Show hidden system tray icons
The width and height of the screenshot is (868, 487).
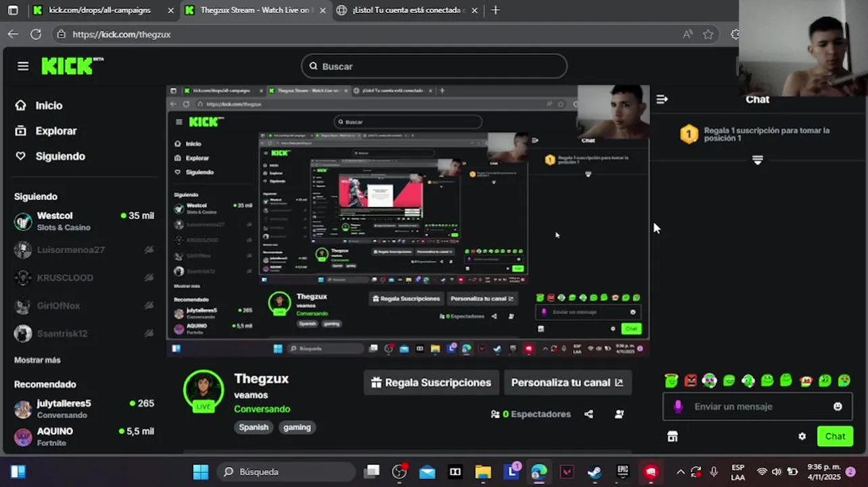coord(680,472)
